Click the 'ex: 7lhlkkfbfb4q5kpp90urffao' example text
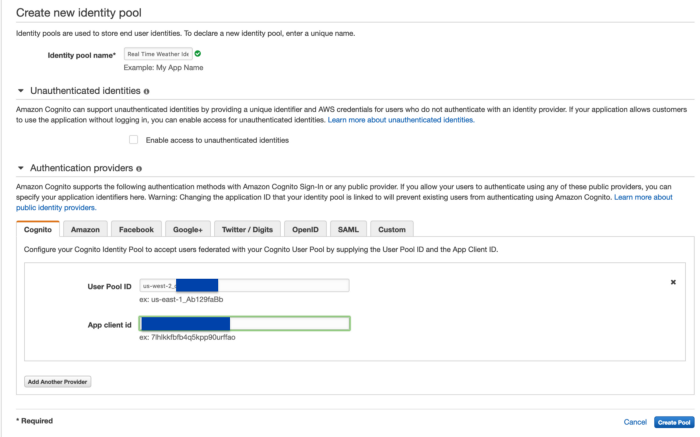 click(x=187, y=337)
